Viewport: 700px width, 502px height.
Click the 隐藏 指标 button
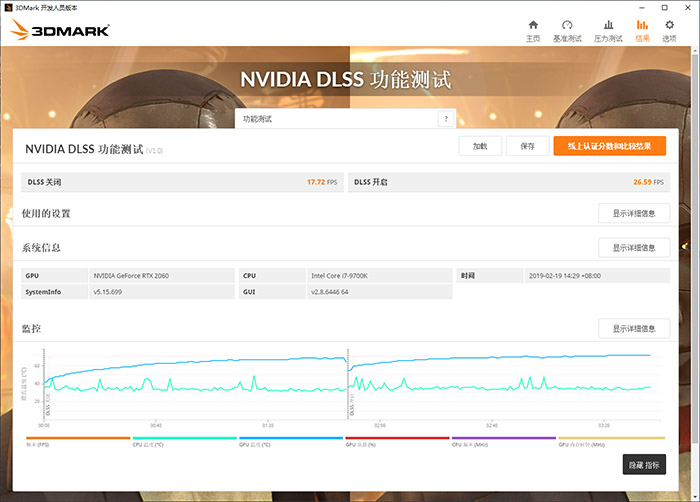pyautogui.click(x=644, y=465)
